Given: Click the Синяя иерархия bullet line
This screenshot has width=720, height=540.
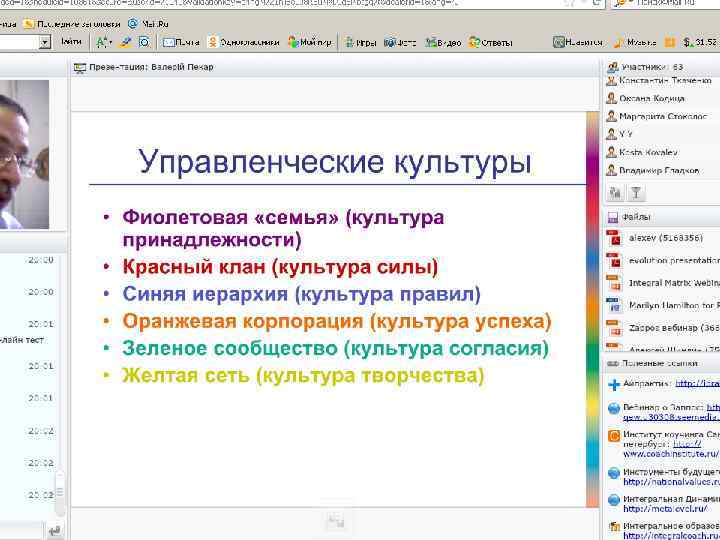Looking at the screenshot, I should coord(301,294).
